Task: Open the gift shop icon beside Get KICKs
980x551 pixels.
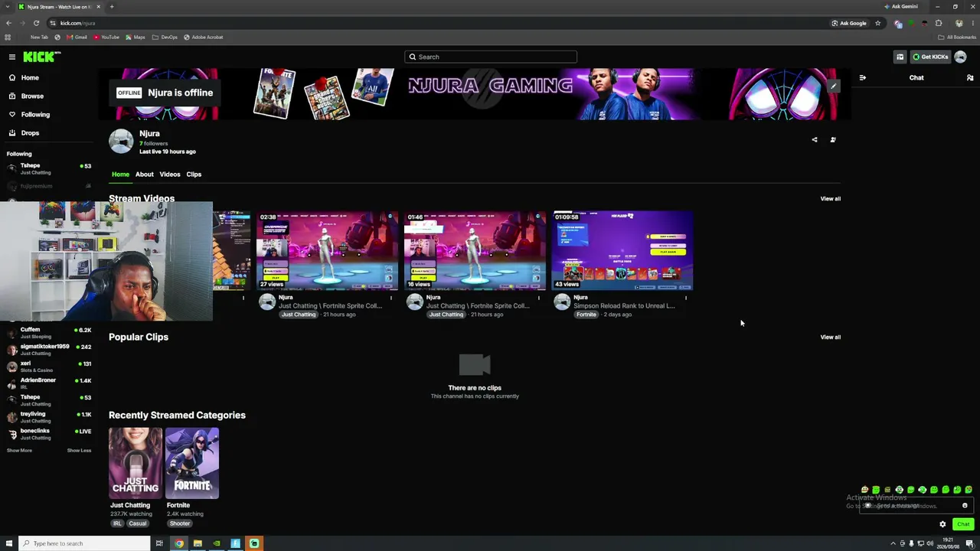Action: pyautogui.click(x=900, y=57)
